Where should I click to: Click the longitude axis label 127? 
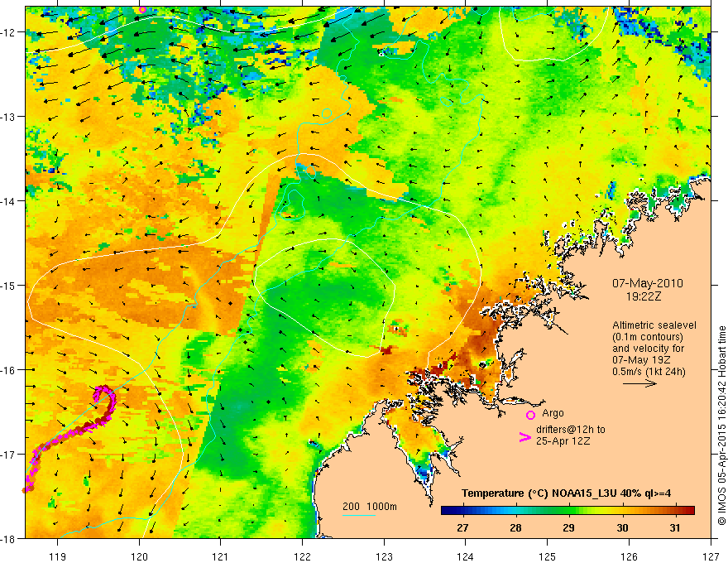tap(711, 556)
